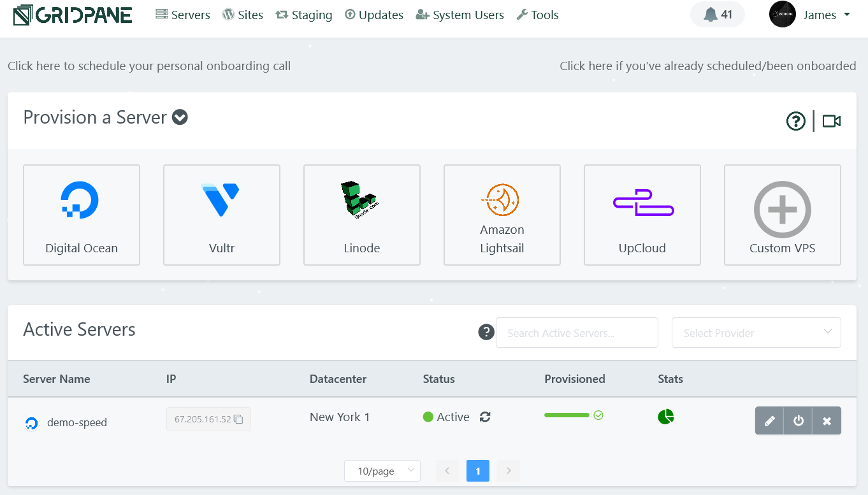Screen dimensions: 868x495
Task: Click the Status column header
Action: point(439,379)
